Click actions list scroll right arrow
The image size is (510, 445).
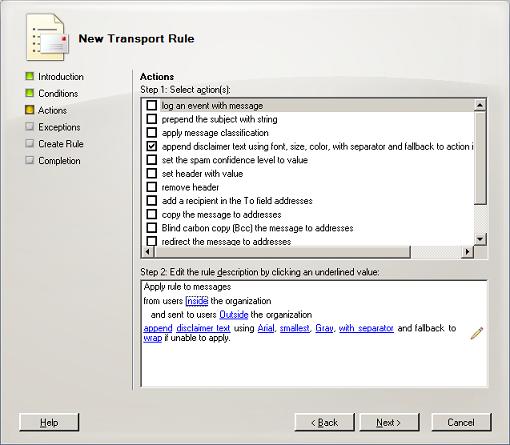467,252
